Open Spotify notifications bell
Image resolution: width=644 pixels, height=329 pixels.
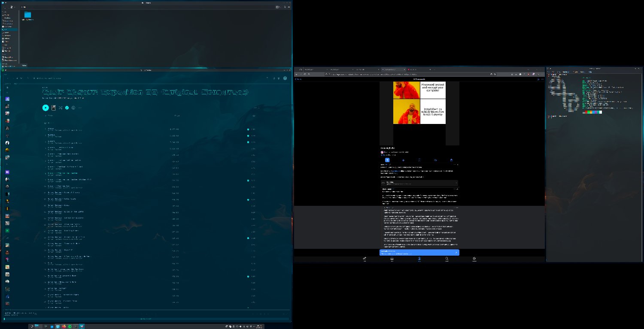pos(273,78)
